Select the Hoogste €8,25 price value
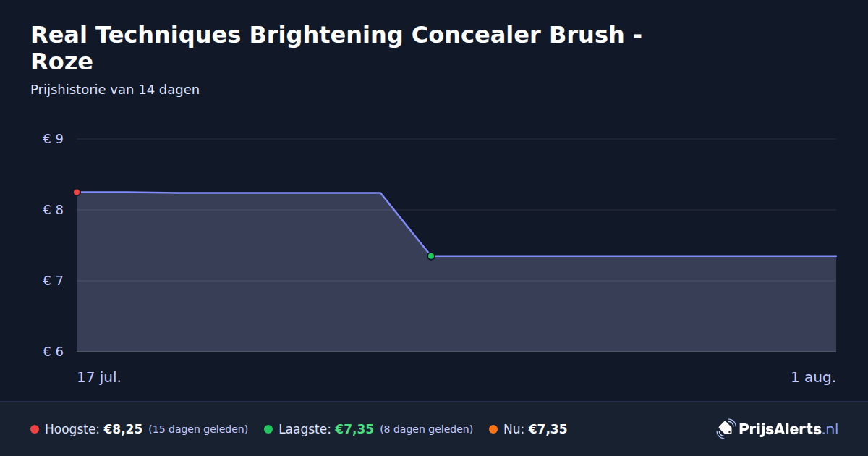868x456 pixels. coord(123,429)
